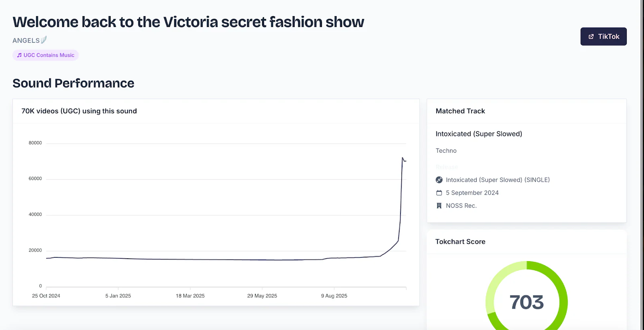Click the calendar icon by 5 September 2024
This screenshot has height=330, width=644.
click(439, 193)
